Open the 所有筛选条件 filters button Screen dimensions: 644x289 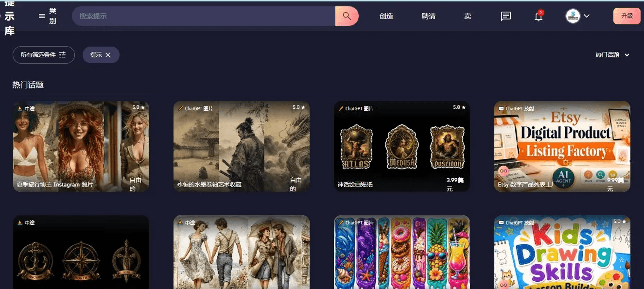coord(44,55)
